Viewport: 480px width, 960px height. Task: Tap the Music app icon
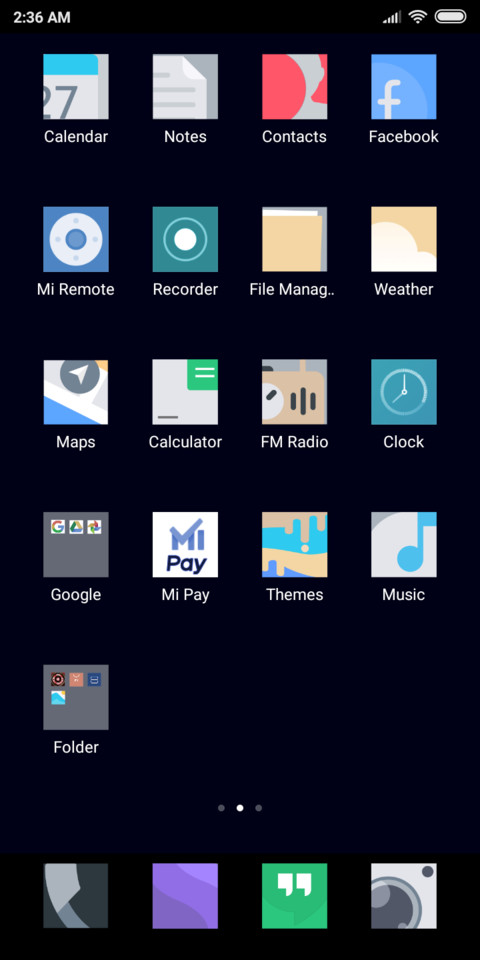coord(403,544)
